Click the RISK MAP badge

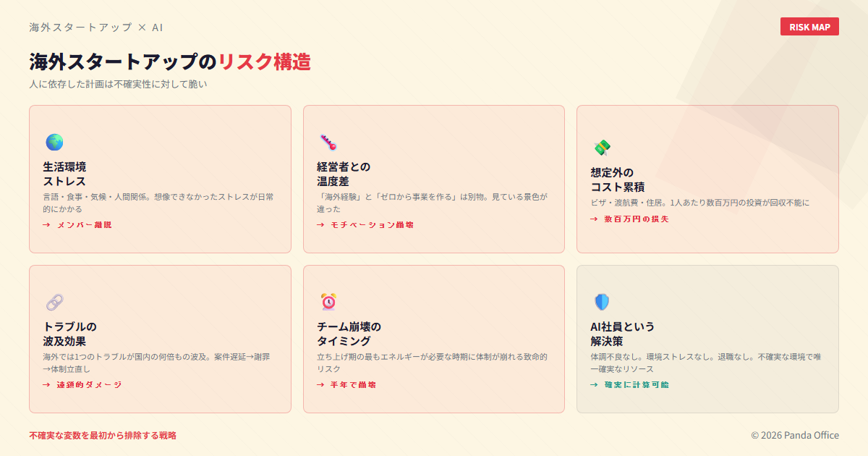(x=809, y=27)
